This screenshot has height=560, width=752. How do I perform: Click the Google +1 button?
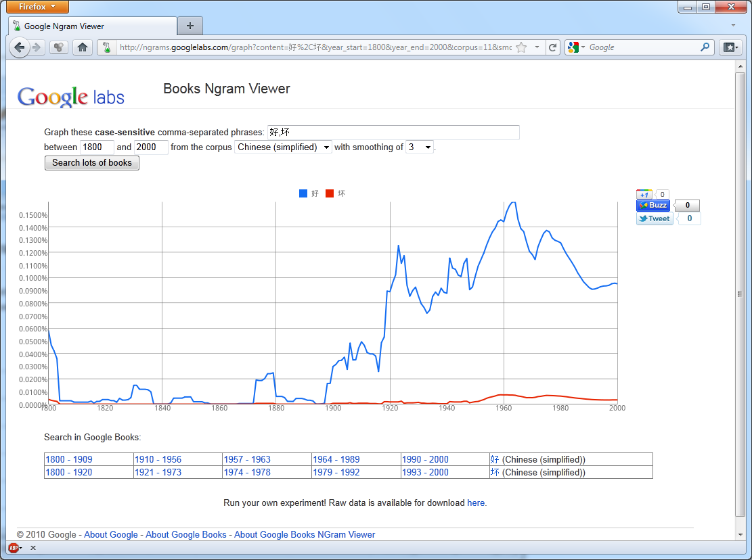click(x=644, y=195)
